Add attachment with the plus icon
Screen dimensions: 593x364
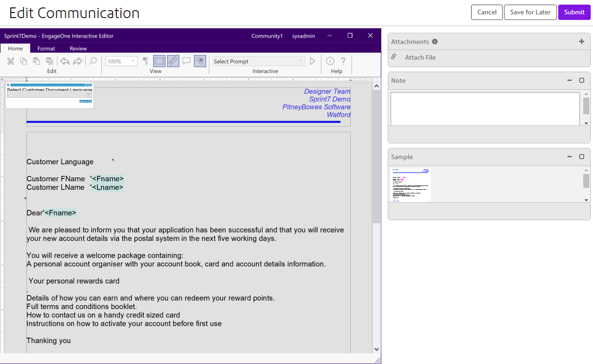pos(581,41)
